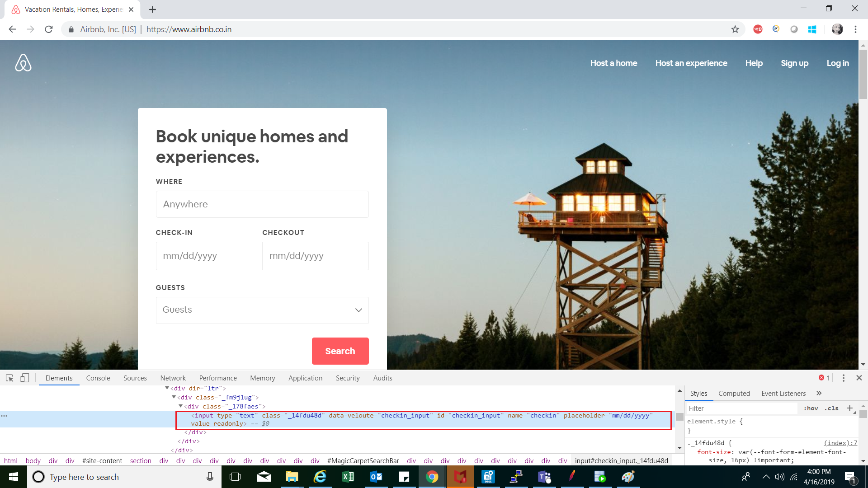Add new style rule plus icon
This screenshot has width=868, height=488.
[x=849, y=408]
